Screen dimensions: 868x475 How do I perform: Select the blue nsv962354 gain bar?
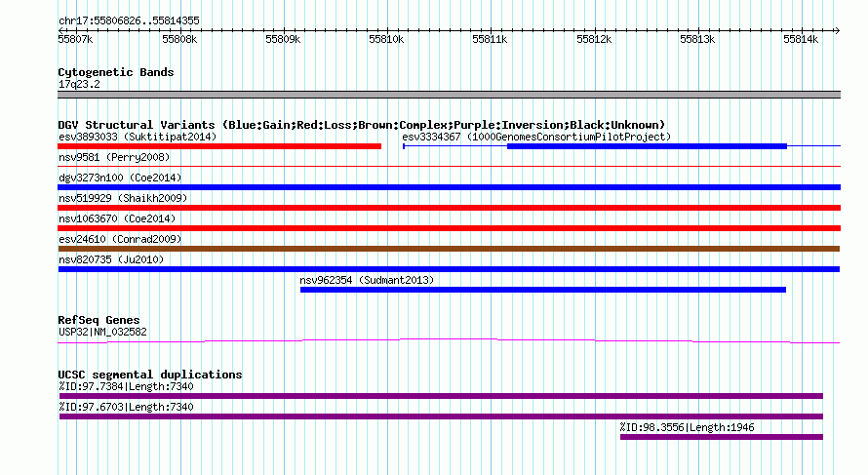(x=543, y=290)
